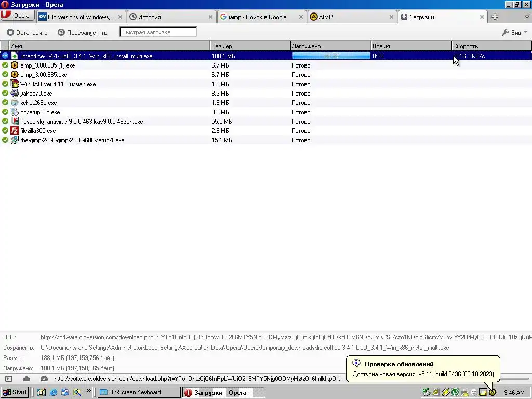Click the aimp_3.00.985 (1).exe file icon
This screenshot has width=532, height=399.
pyautogui.click(x=14, y=65)
